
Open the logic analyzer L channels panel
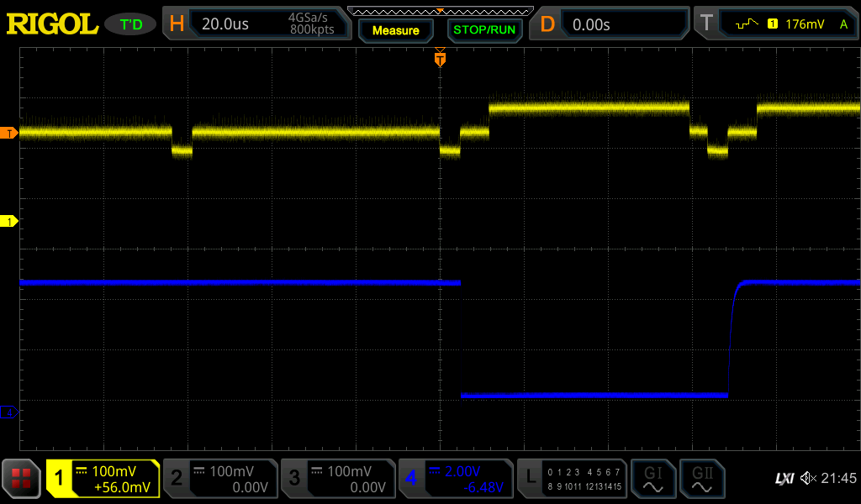[572, 478]
